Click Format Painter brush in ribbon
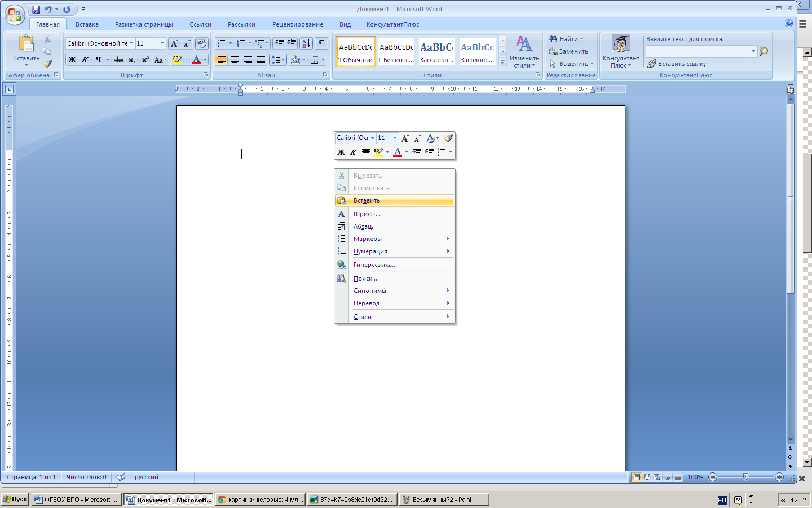 point(47,64)
